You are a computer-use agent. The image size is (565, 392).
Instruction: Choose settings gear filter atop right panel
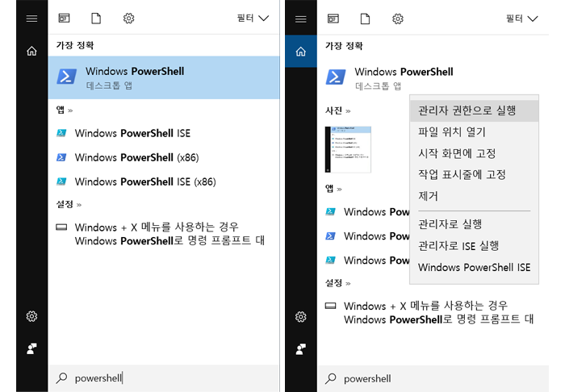coord(398,19)
